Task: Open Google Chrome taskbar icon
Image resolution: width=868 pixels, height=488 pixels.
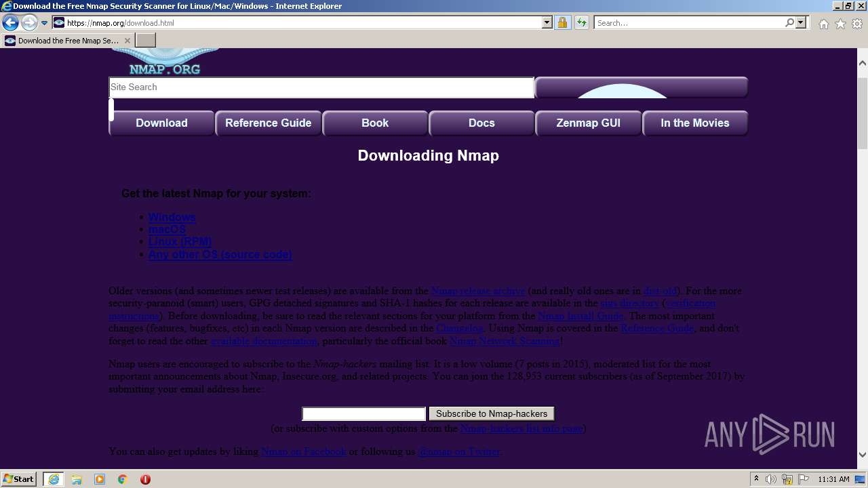Action: [x=123, y=479]
